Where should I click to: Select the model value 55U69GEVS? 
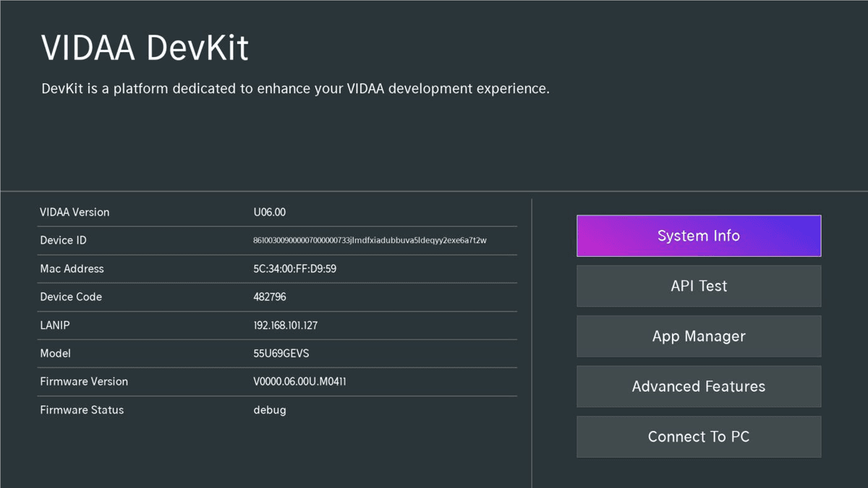tap(281, 354)
